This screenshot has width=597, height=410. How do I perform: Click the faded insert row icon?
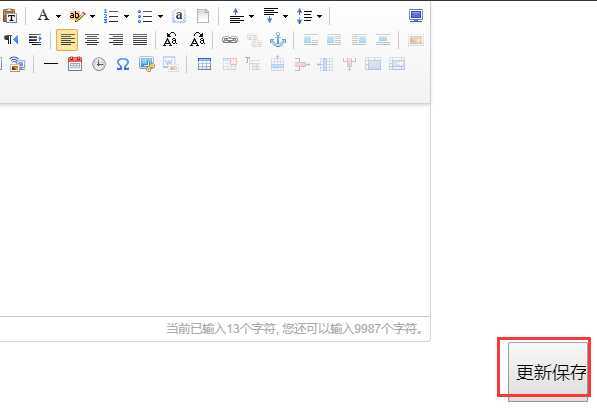click(278, 64)
